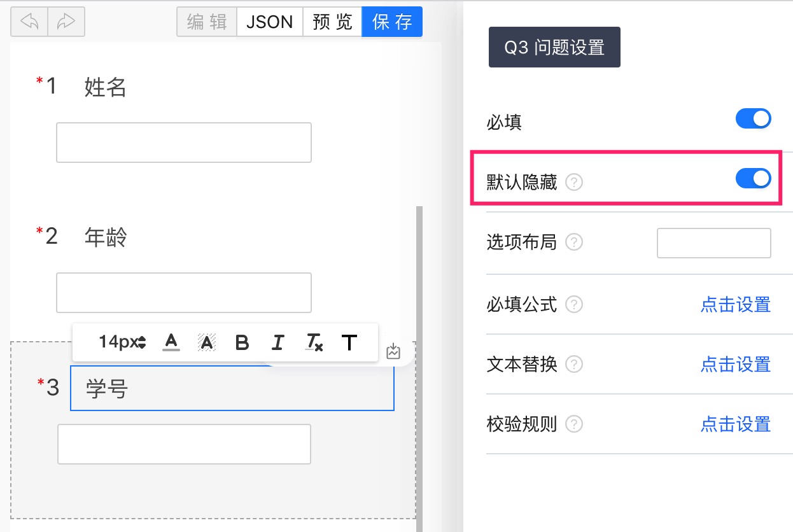793x532 pixels.
Task: Click the 保存 save button
Action: tap(392, 22)
